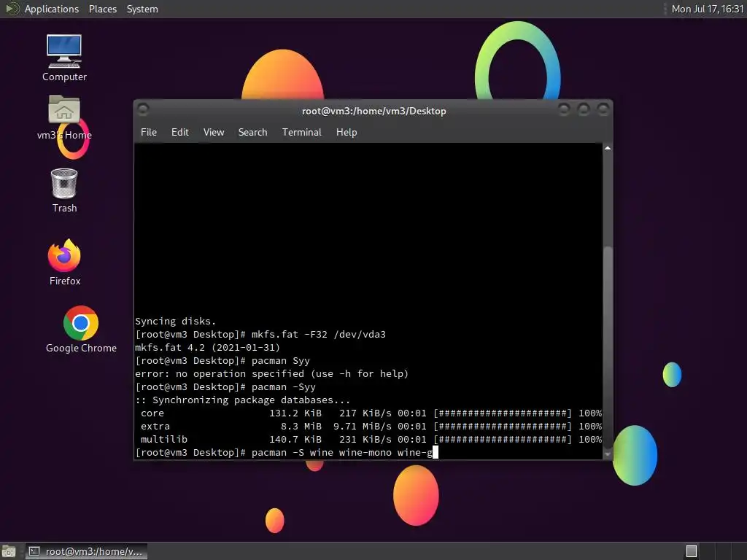This screenshot has height=560, width=747.
Task: Click the multilib row progress bar
Action: [502, 440]
